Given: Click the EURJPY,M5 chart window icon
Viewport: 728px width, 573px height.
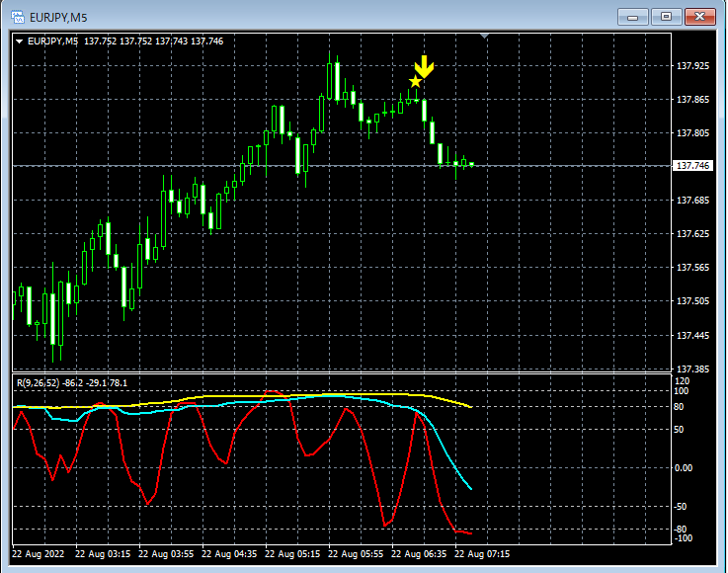Looking at the screenshot, I should (18, 17).
